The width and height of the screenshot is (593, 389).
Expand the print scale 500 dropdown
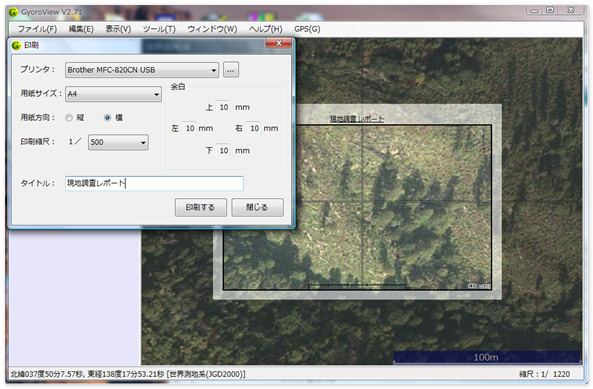click(x=118, y=143)
